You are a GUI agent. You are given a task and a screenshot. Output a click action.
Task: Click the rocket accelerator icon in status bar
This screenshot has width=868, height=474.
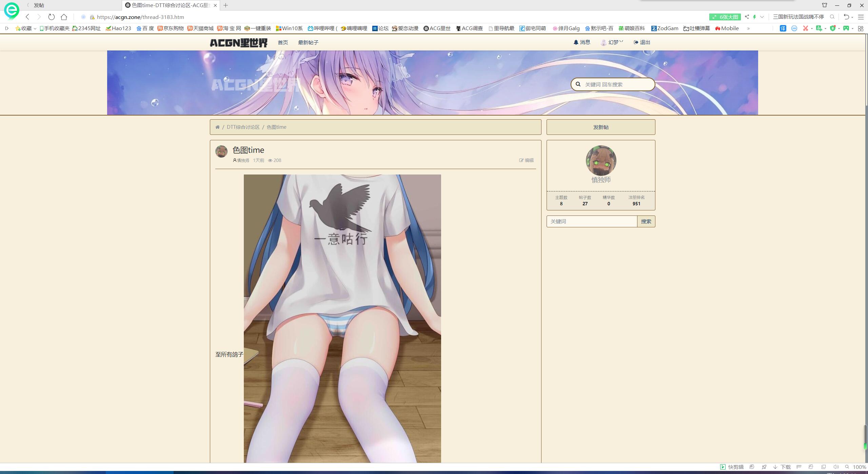point(764,467)
